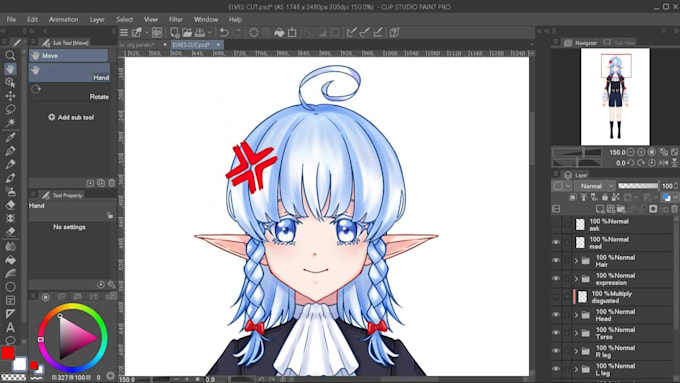Hide the 'Torso' folder layer
The width and height of the screenshot is (680, 383).
click(556, 333)
